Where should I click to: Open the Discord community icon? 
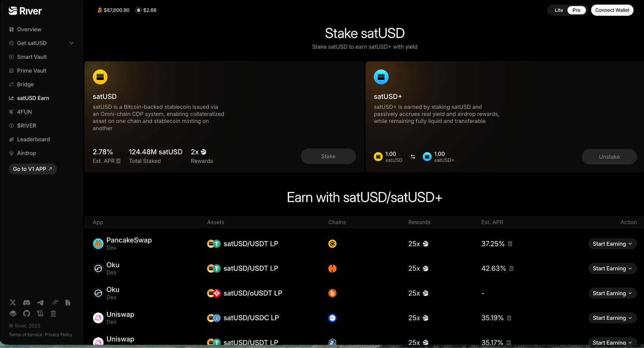tap(27, 303)
